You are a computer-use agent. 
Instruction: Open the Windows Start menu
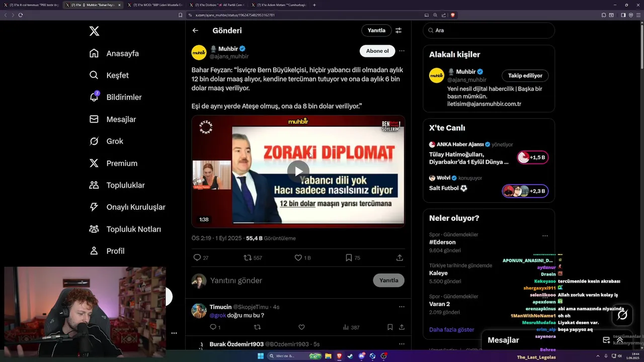click(261, 356)
